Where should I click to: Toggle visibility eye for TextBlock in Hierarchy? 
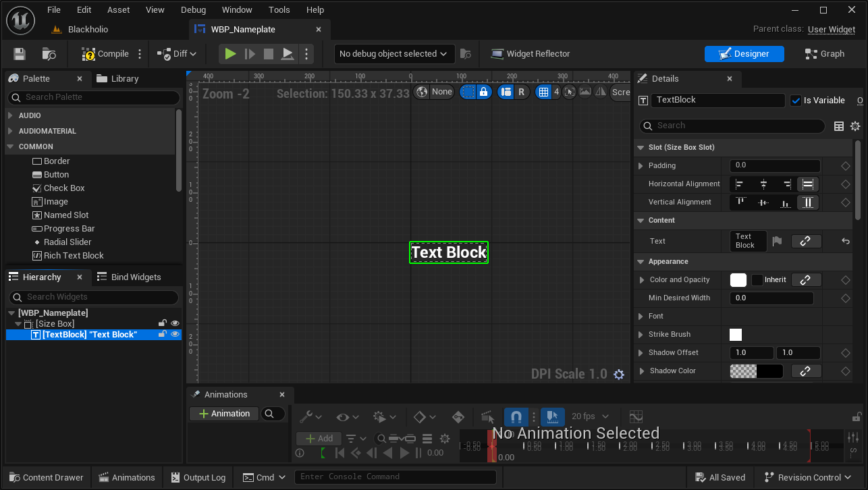click(175, 334)
